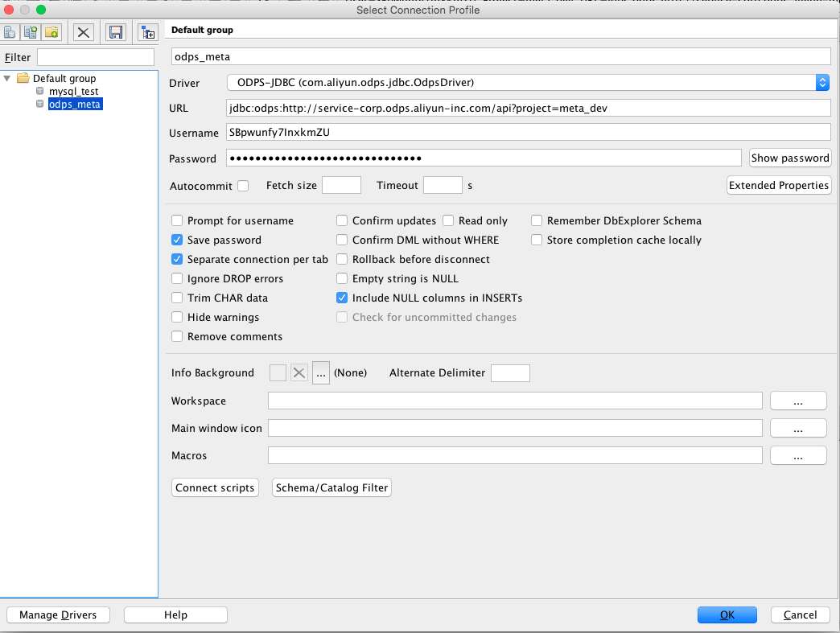Image resolution: width=840 pixels, height=633 pixels.
Task: Enable Confirm DML without WHERE
Action: tap(342, 240)
